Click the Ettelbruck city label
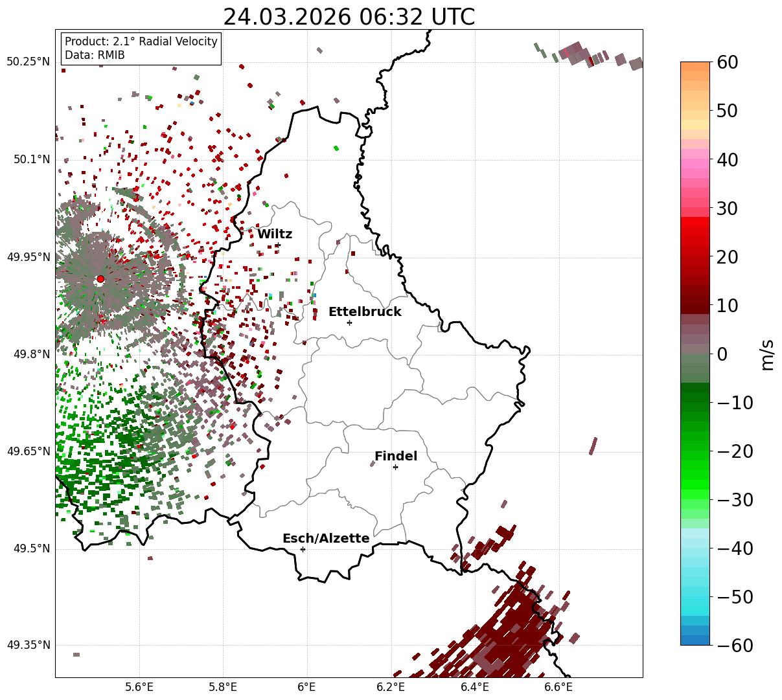 coord(365,311)
